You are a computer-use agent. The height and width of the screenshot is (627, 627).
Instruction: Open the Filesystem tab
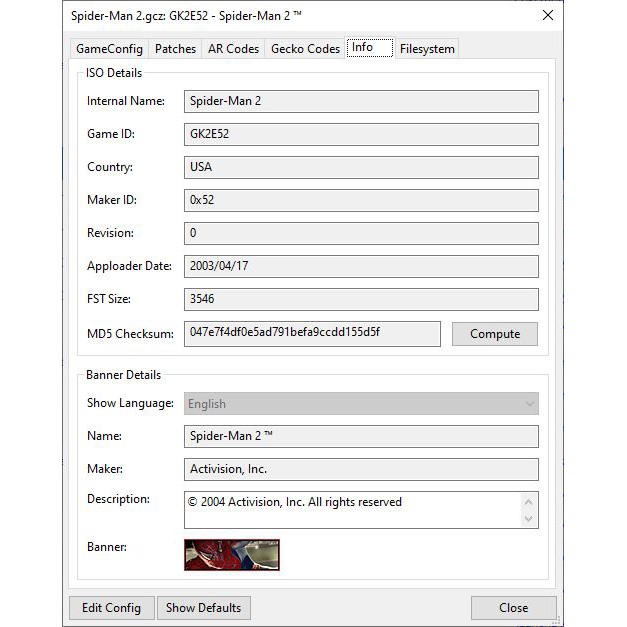(427, 49)
